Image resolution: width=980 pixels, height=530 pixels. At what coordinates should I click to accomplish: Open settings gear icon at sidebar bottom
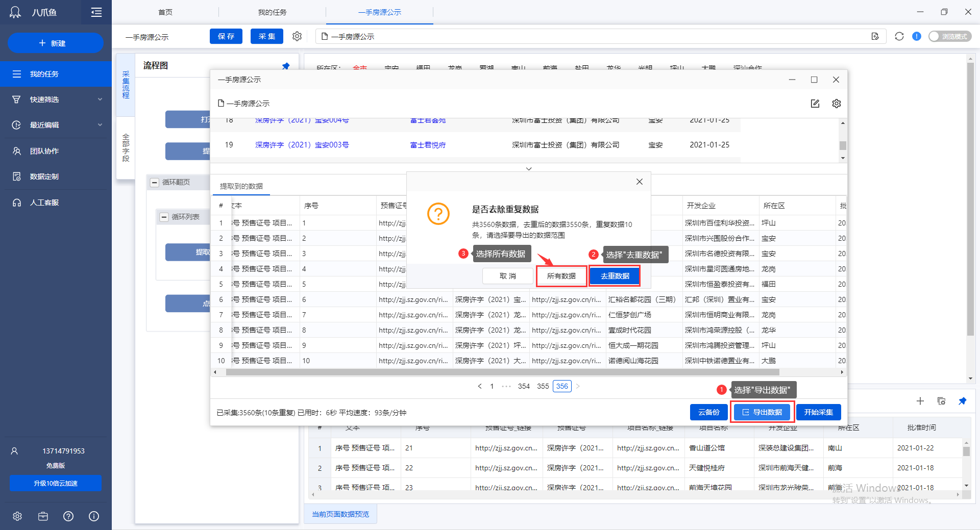(x=17, y=516)
